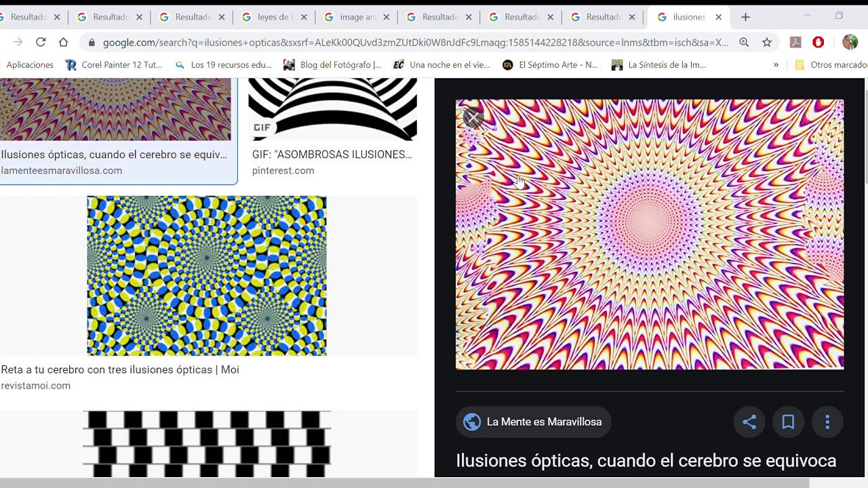Close the active 'ilusiones' tab

click(x=718, y=17)
